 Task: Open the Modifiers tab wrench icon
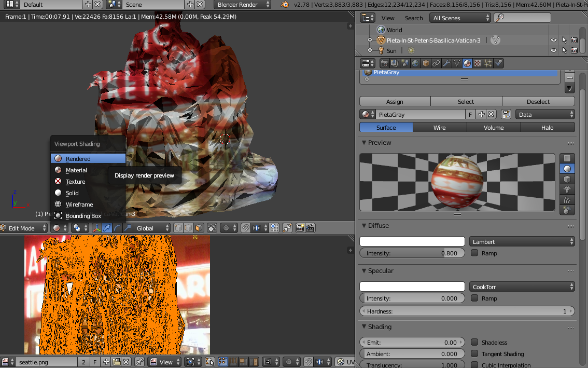click(x=446, y=63)
